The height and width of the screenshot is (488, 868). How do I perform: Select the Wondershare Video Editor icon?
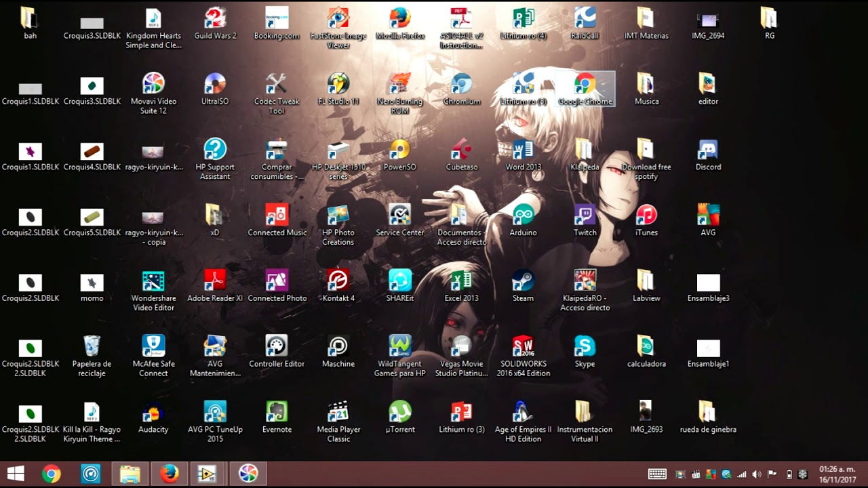[x=153, y=291]
